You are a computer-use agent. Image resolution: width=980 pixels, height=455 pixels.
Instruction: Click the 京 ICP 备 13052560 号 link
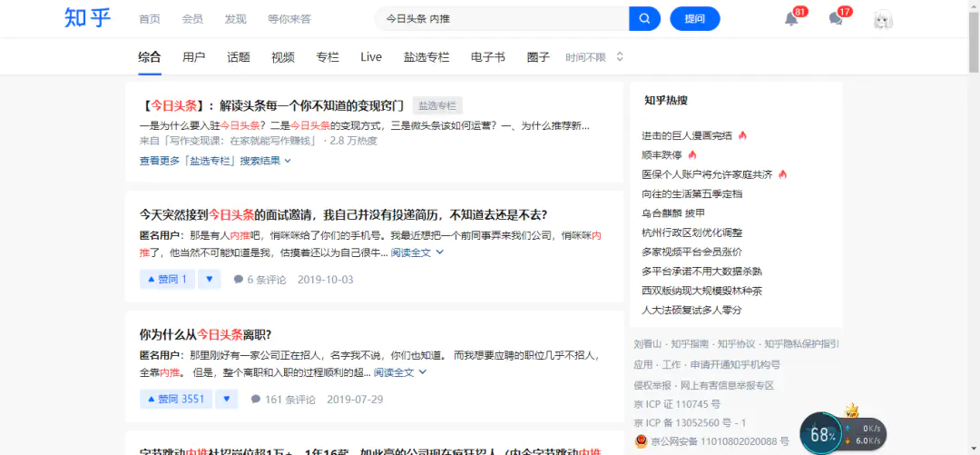point(690,423)
